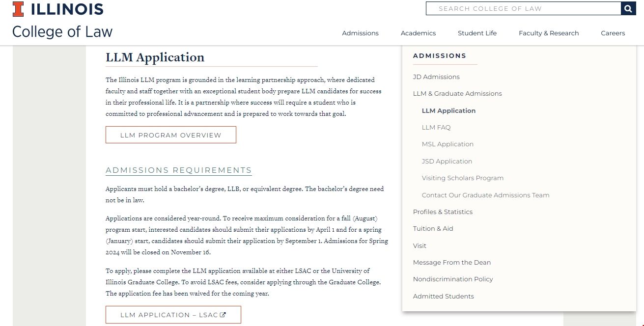
Task: Select LLM & Graduate Admissions link
Action: (x=457, y=93)
